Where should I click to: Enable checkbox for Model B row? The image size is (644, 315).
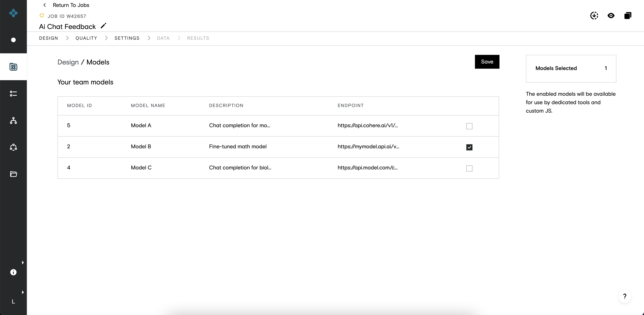469,147
